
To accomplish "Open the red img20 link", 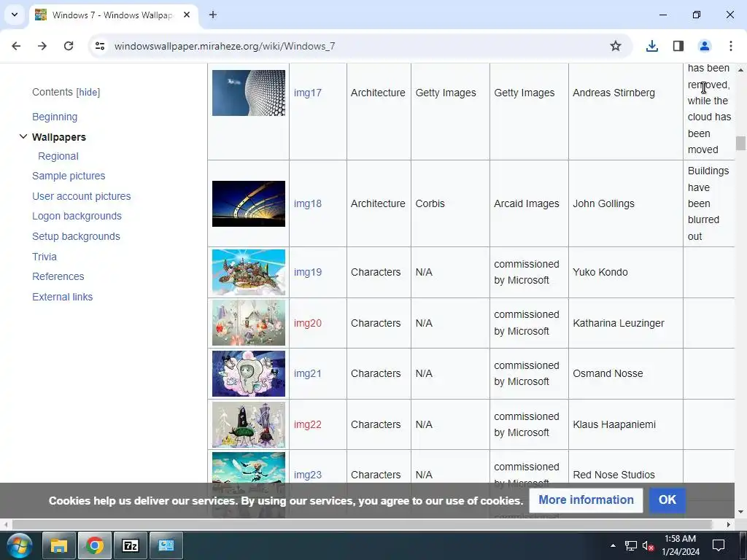I will coord(307,323).
